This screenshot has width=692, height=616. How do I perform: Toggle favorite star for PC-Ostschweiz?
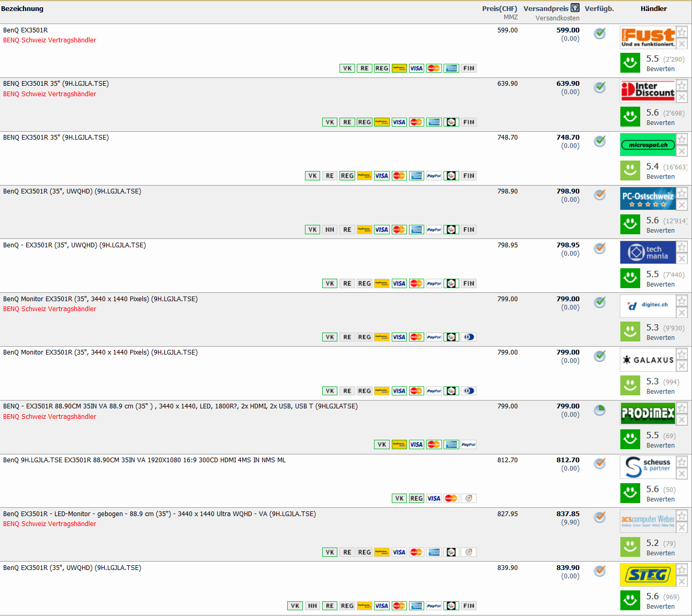coord(682,193)
